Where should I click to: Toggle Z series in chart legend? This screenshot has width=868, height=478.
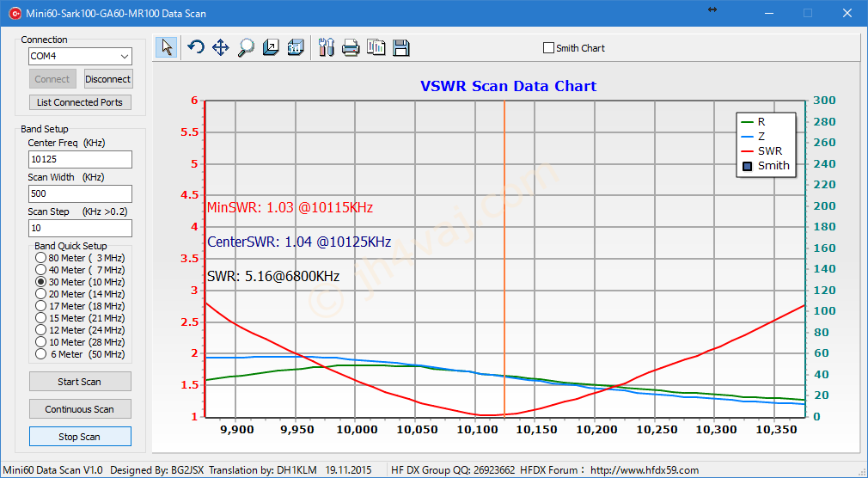pyautogui.click(x=754, y=136)
